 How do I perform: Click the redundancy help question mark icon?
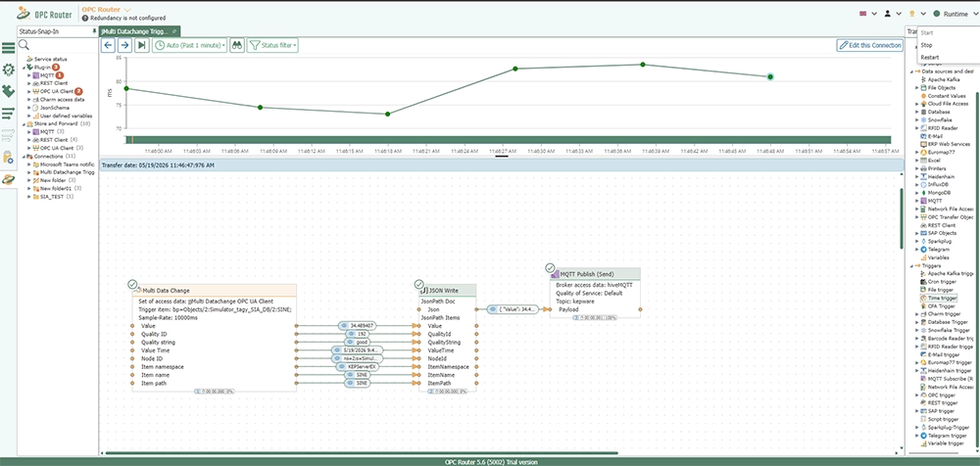click(85, 19)
